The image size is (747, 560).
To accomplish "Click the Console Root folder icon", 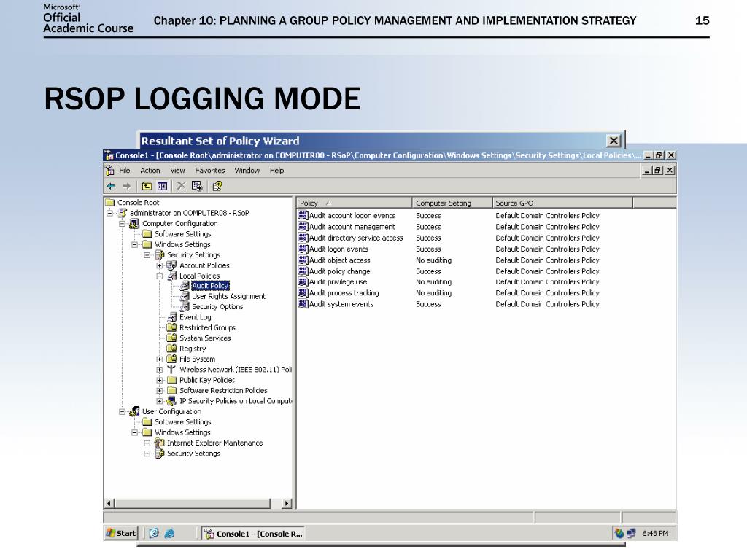I will pos(110,203).
